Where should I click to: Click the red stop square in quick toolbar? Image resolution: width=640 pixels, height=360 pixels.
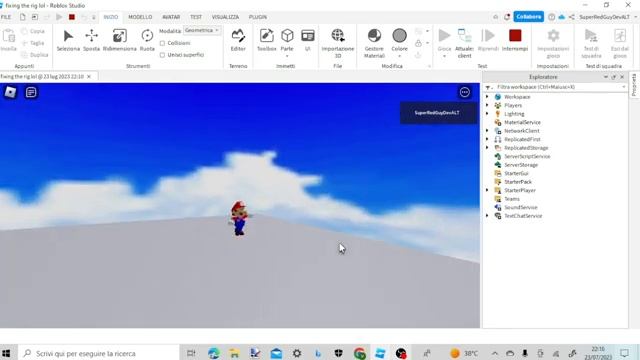tap(72, 17)
